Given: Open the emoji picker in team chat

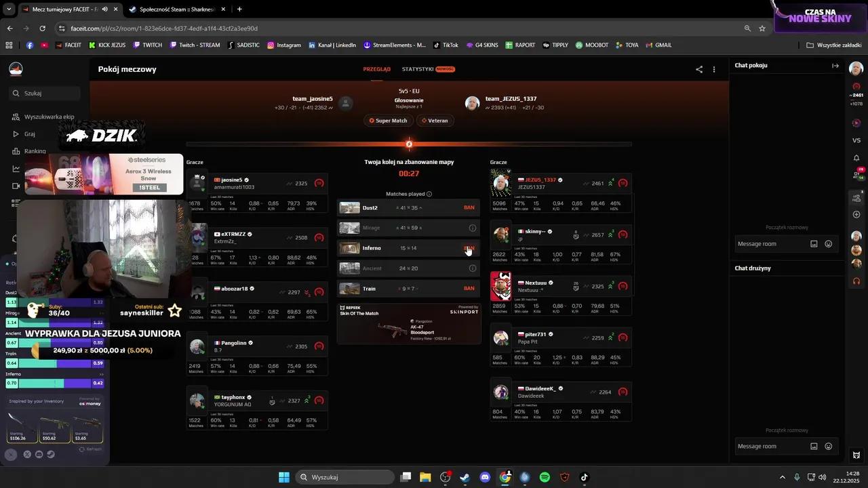Looking at the screenshot, I should point(829,446).
